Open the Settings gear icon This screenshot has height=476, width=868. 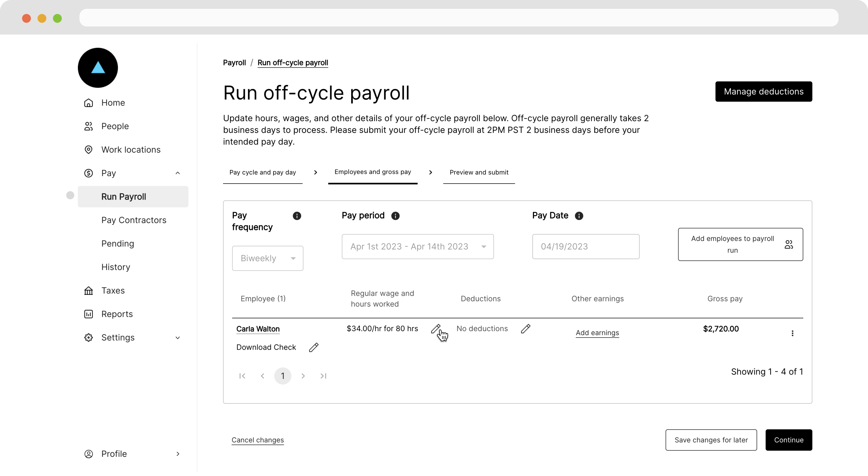click(x=88, y=338)
